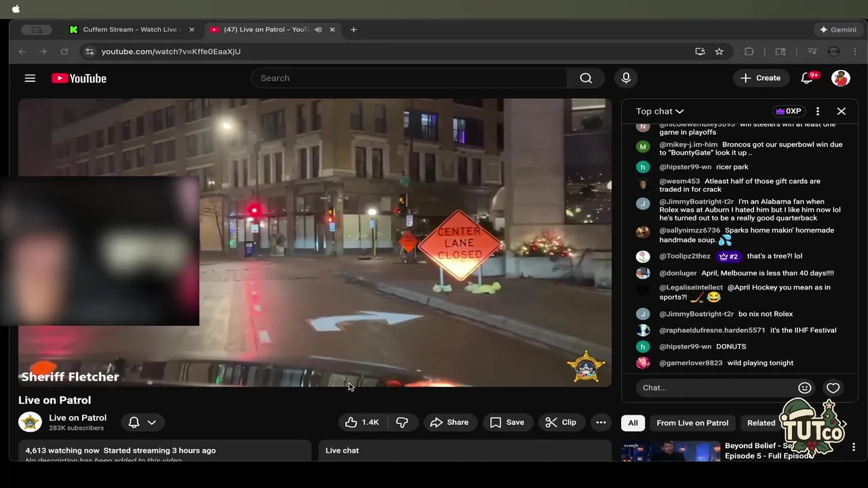The image size is (868, 488).
Task: Open the more actions ellipsis under video
Action: [601, 422]
